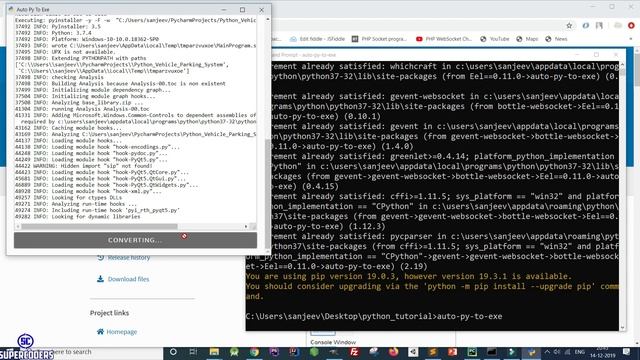Open the PHP Socket programming bookmark
Image resolution: width=640 pixels, height=360 pixels.
(x=380, y=39)
